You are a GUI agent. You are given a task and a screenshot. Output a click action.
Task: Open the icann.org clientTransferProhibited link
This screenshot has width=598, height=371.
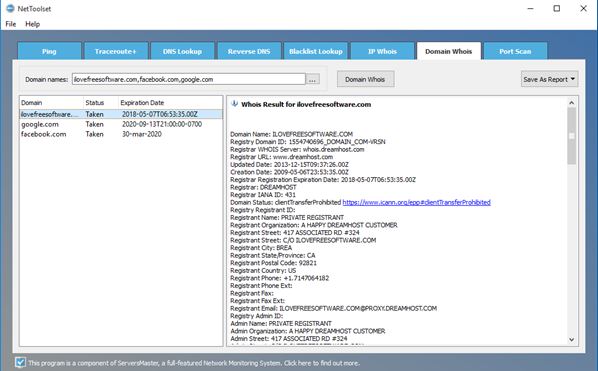point(416,202)
